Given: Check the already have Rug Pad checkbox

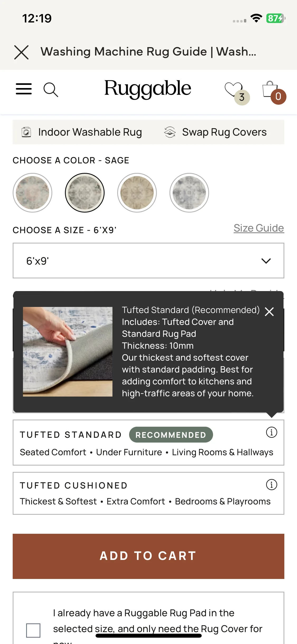Looking at the screenshot, I should pyautogui.click(x=33, y=630).
